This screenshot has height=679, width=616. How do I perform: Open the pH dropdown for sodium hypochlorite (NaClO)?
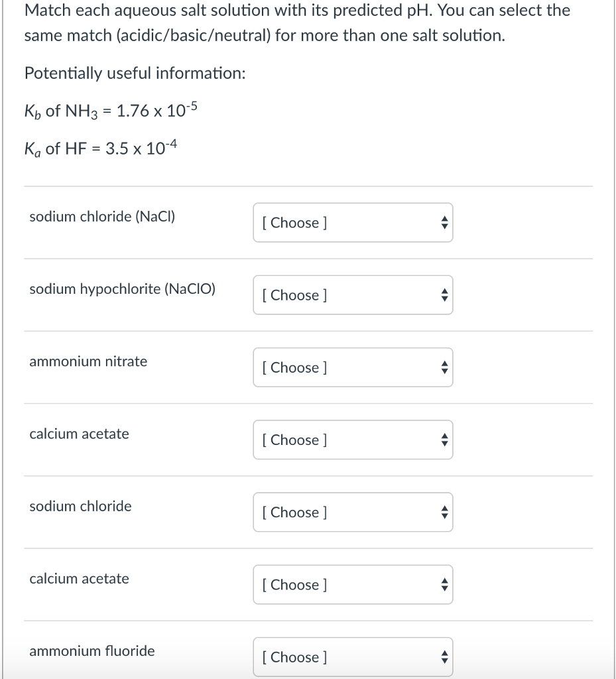coord(352,294)
